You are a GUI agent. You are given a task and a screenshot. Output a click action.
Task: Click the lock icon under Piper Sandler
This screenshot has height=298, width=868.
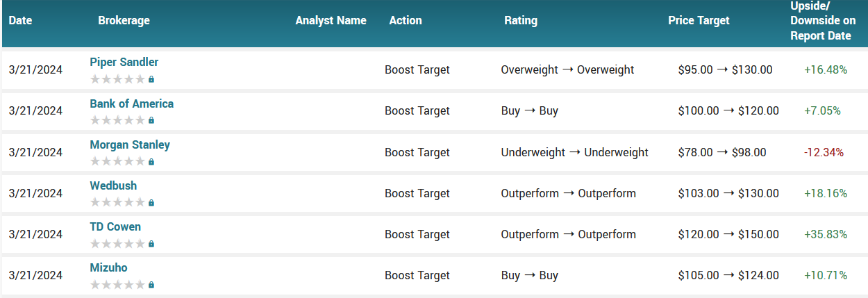[x=151, y=80]
